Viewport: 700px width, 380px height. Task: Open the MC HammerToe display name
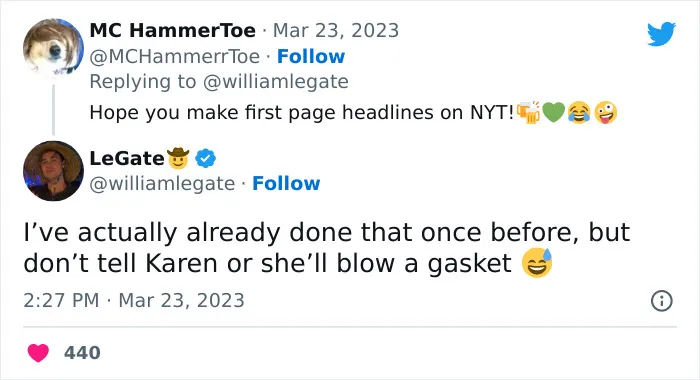(x=173, y=30)
